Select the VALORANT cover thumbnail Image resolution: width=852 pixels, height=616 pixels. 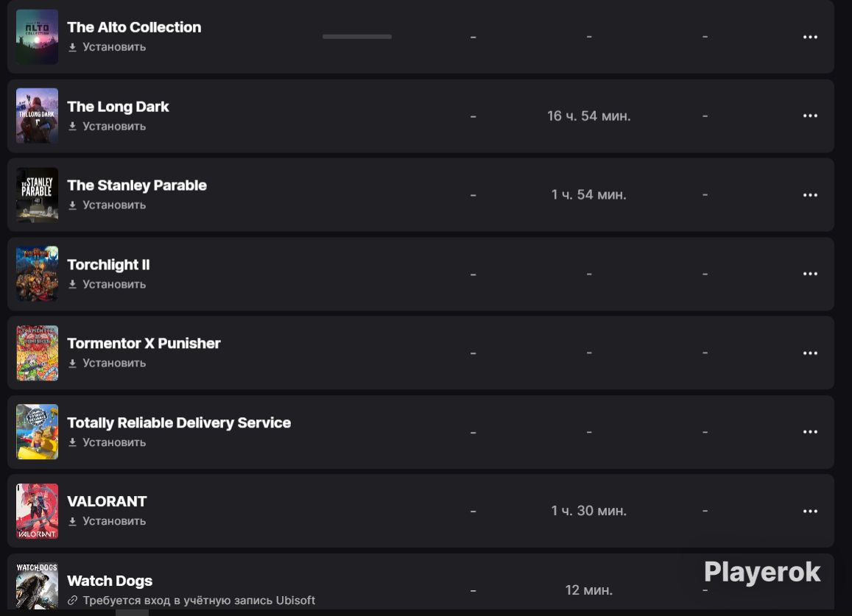click(x=37, y=511)
